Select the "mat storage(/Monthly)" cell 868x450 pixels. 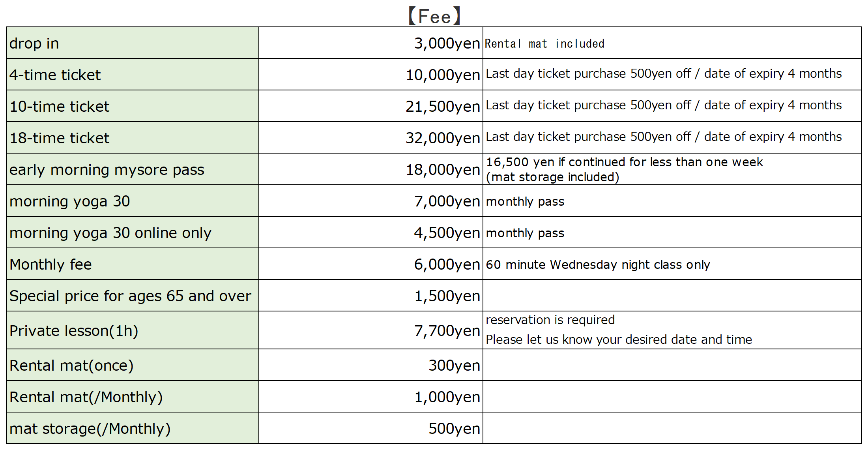(x=90, y=429)
